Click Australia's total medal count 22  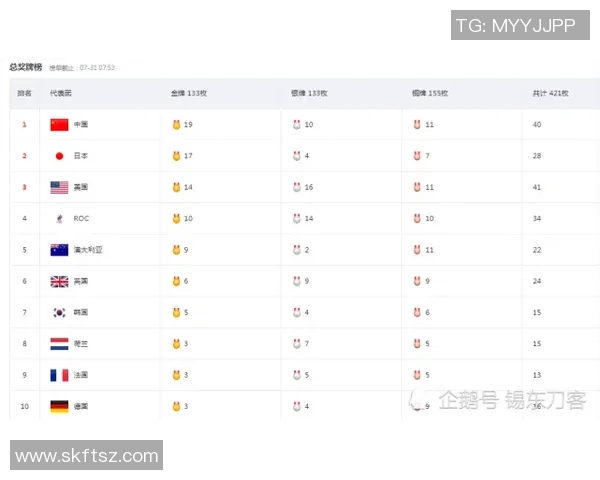coord(537,250)
